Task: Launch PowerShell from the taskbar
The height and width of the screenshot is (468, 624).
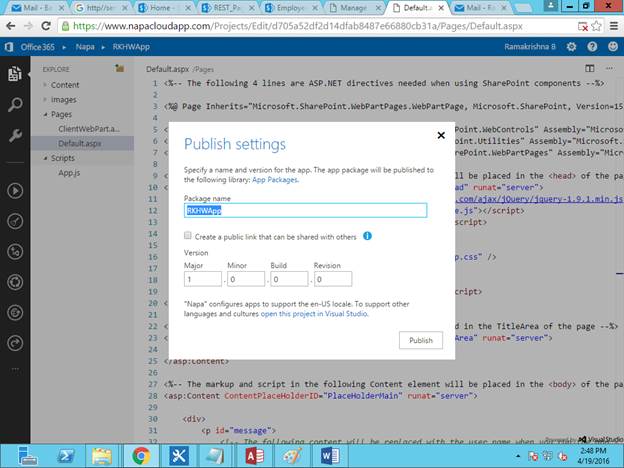Action: point(66,456)
